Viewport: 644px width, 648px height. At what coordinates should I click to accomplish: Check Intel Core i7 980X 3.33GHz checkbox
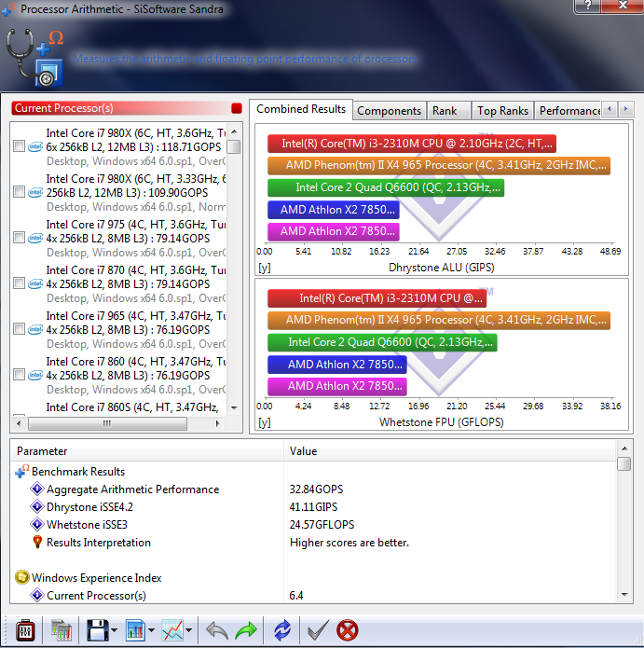pos(19,192)
